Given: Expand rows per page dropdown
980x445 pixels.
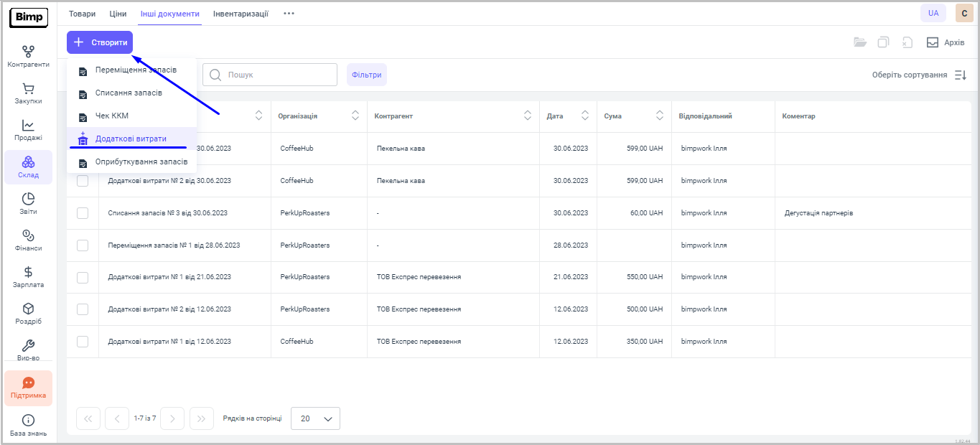Looking at the screenshot, I should [315, 418].
